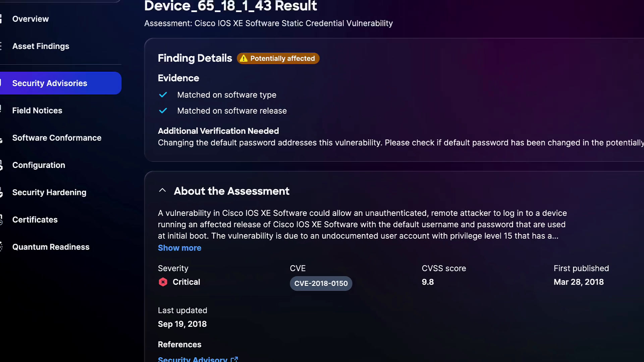Navigate to Software Conformance
Viewport: 644px width, 362px height.
click(57, 138)
